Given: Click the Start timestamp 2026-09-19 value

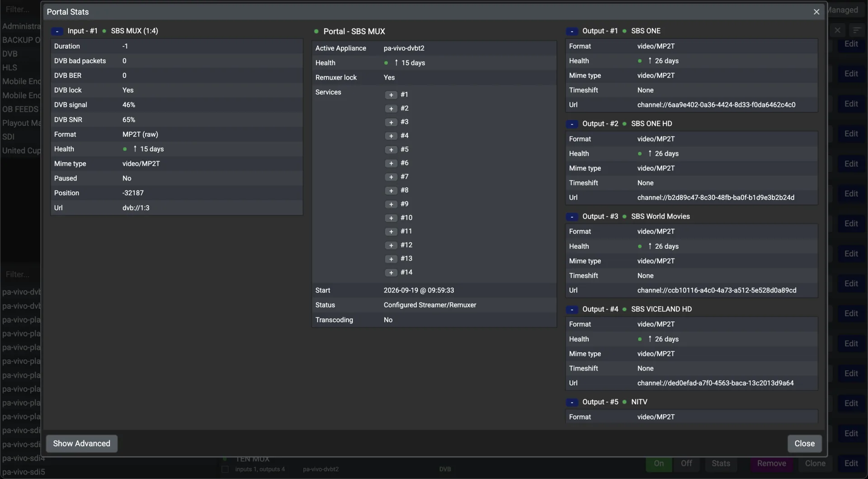Looking at the screenshot, I should (419, 290).
